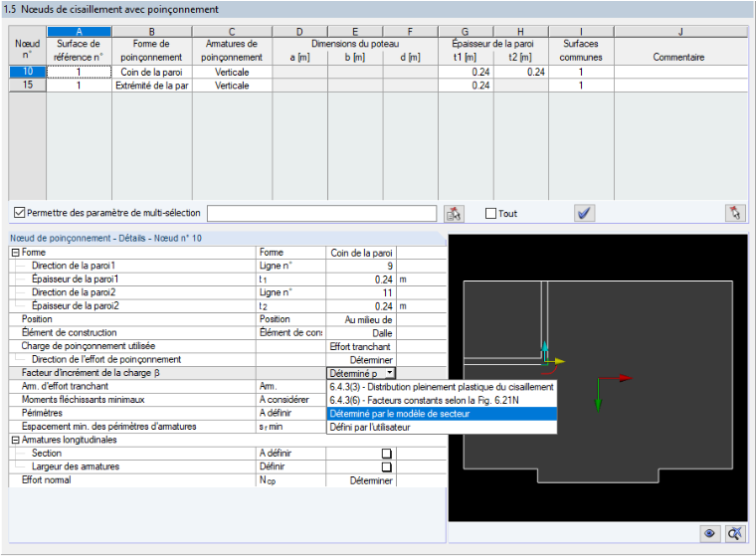Click column B header
The height and width of the screenshot is (557, 756).
click(152, 32)
